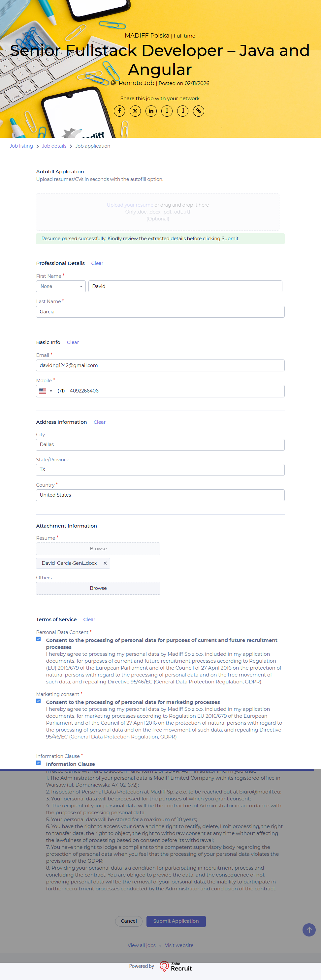Uncheck Marketing consent checkbox
321x980 pixels.
(x=39, y=701)
